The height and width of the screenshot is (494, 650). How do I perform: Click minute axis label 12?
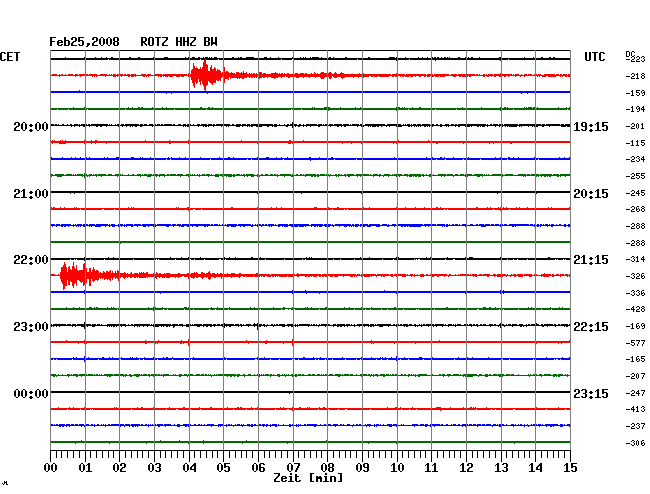[x=466, y=468]
